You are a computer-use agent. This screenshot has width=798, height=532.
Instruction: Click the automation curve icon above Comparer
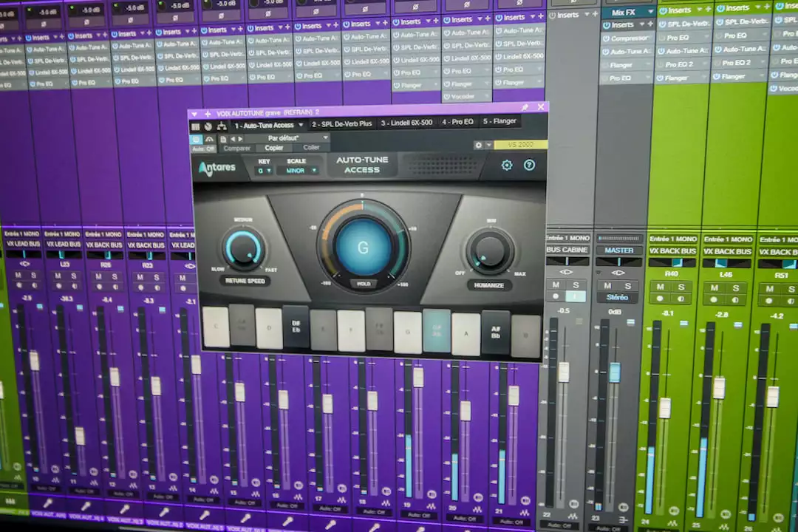coord(209,139)
